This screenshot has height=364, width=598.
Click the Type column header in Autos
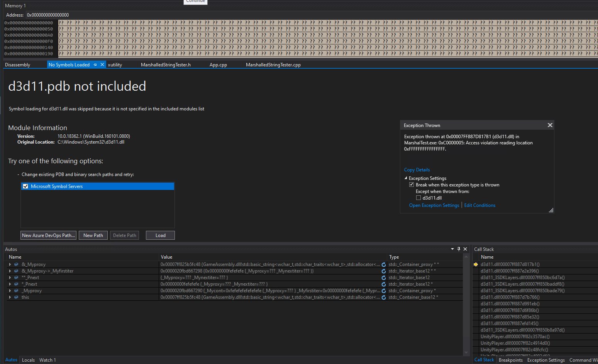tap(425, 257)
